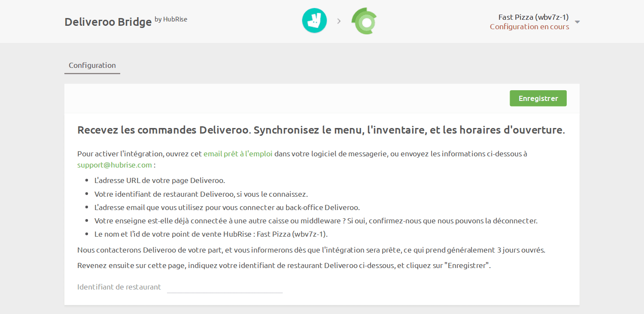This screenshot has height=314, width=644.
Task: Click the 'Recevez les commandes Deliveroo' heading
Action: pyautogui.click(x=321, y=130)
